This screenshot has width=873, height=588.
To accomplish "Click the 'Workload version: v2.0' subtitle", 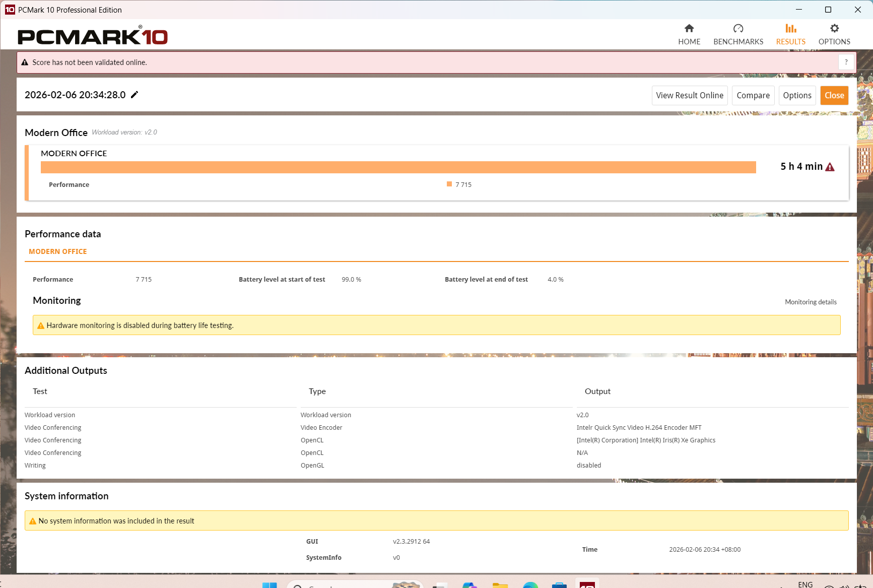I will [x=124, y=133].
